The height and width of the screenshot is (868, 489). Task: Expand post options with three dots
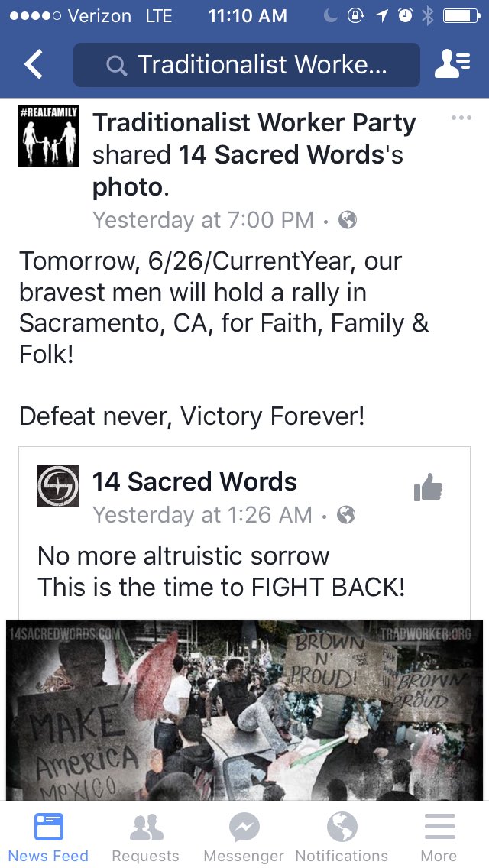(461, 118)
